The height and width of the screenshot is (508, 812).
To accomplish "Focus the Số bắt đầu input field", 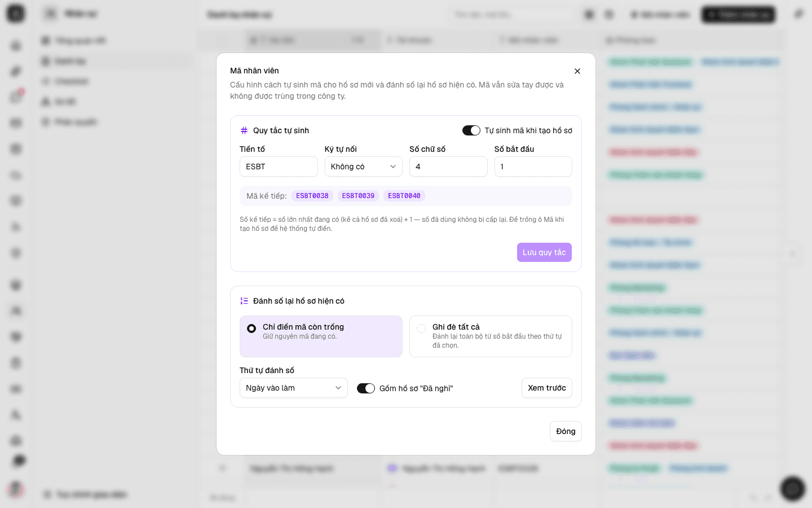I will click(533, 167).
